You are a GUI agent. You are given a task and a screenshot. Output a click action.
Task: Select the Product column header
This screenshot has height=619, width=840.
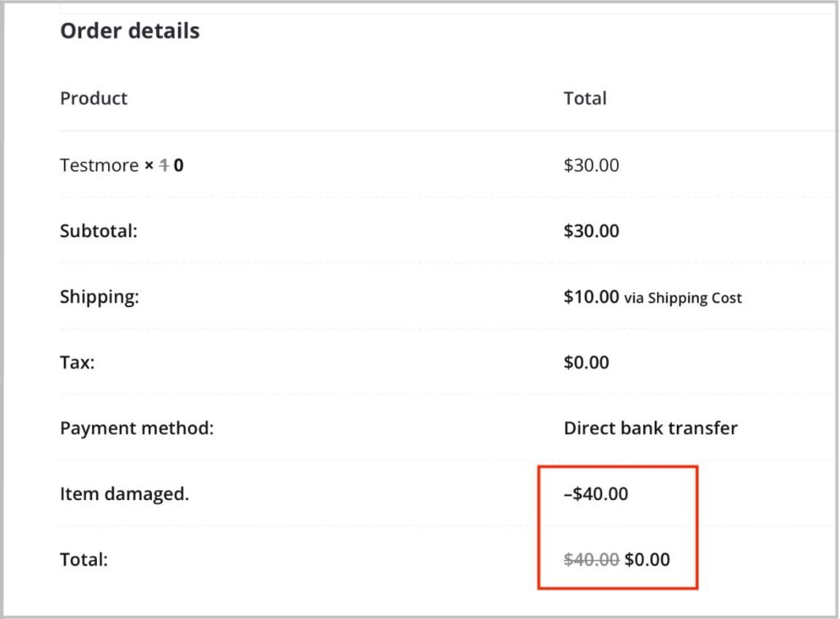tap(94, 99)
